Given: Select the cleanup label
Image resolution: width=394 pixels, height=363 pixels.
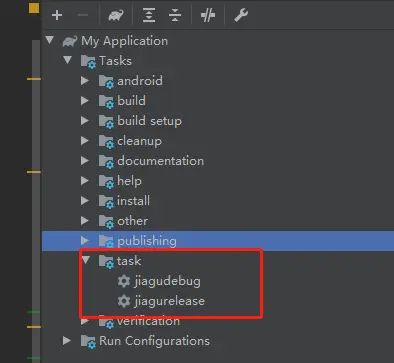Looking at the screenshot, I should click(x=139, y=141).
